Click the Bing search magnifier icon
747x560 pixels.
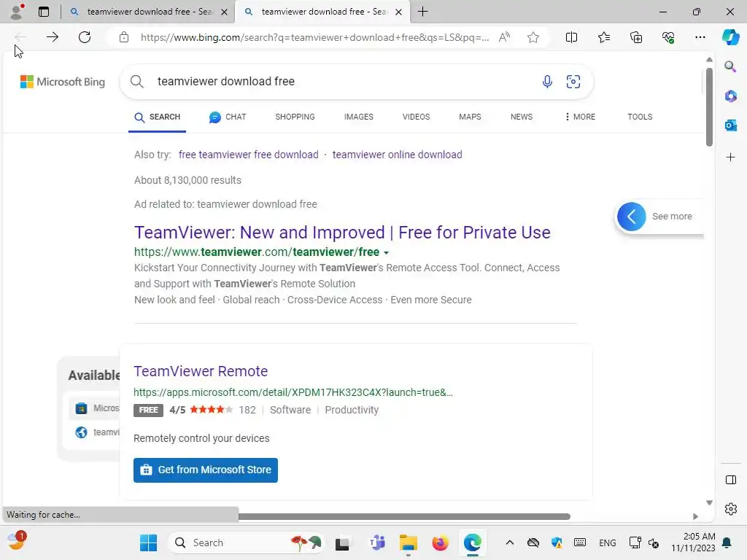[136, 82]
